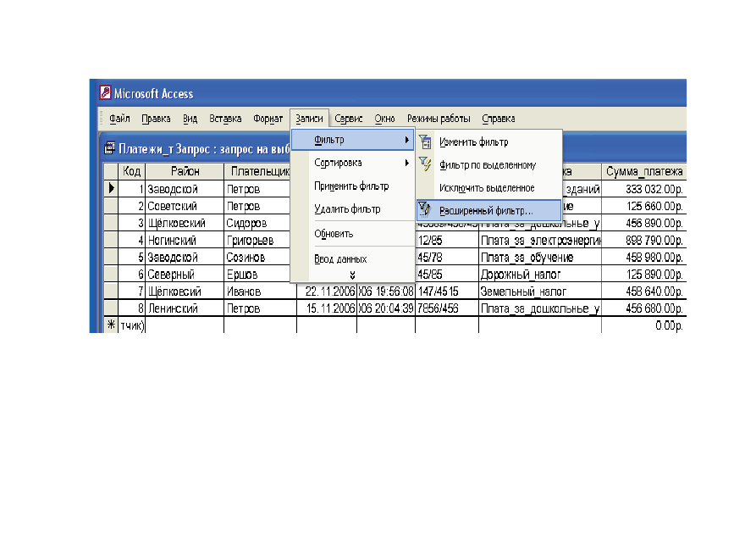
Task: Click the Плата_за_обучение cell
Action: [x=540, y=257]
